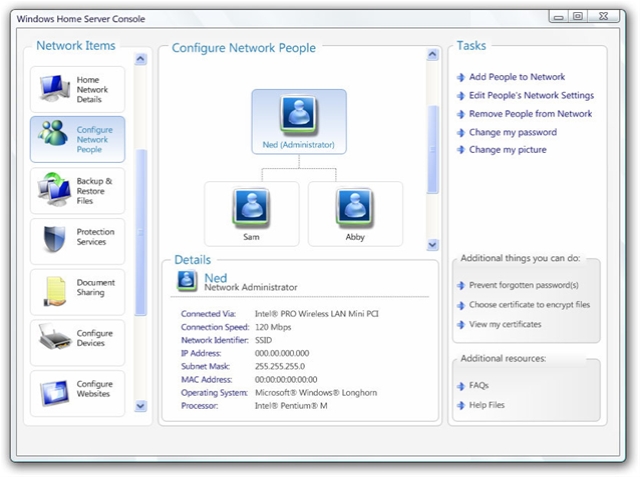Select Backup & Restore Files label
This screenshot has height=477, width=640.
coord(94,191)
